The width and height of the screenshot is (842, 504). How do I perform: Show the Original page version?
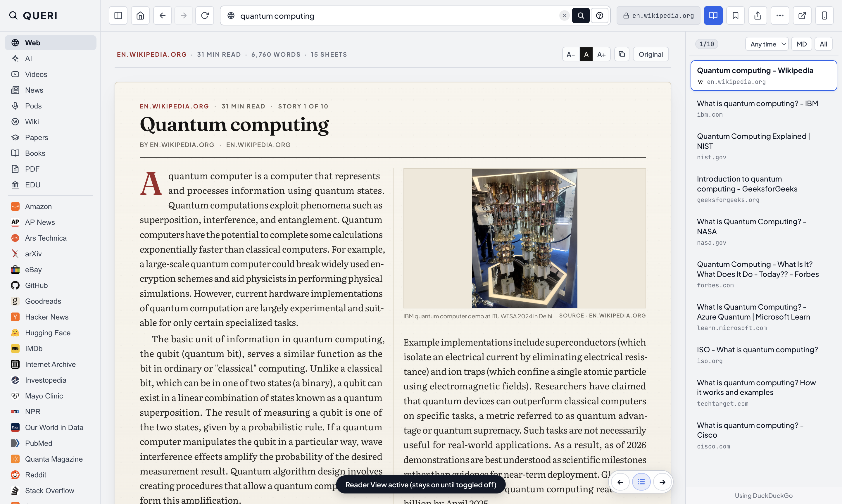(x=651, y=54)
